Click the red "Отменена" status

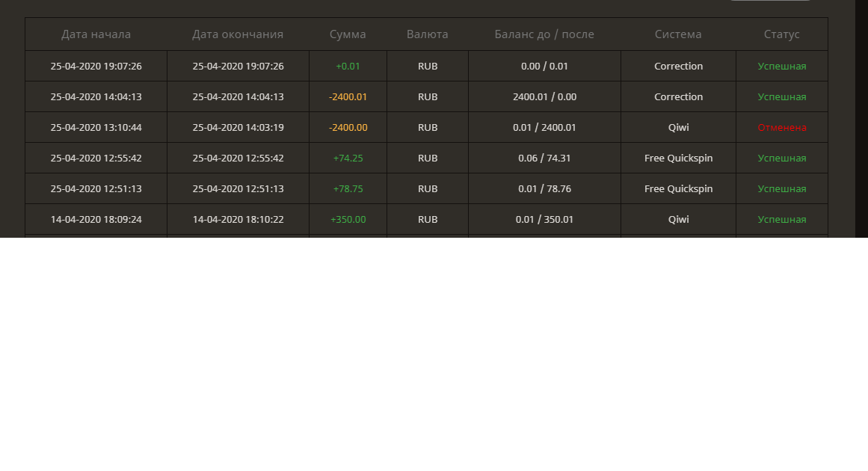(781, 127)
